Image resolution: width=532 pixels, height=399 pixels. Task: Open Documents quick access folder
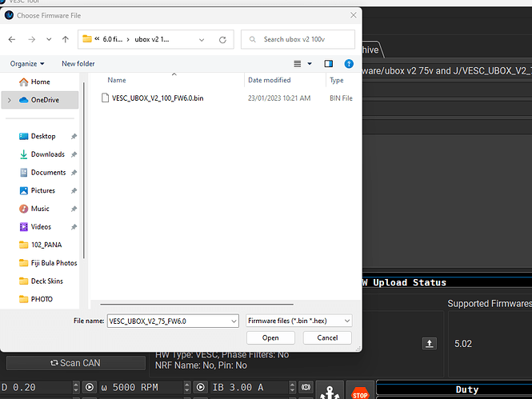[43, 173]
